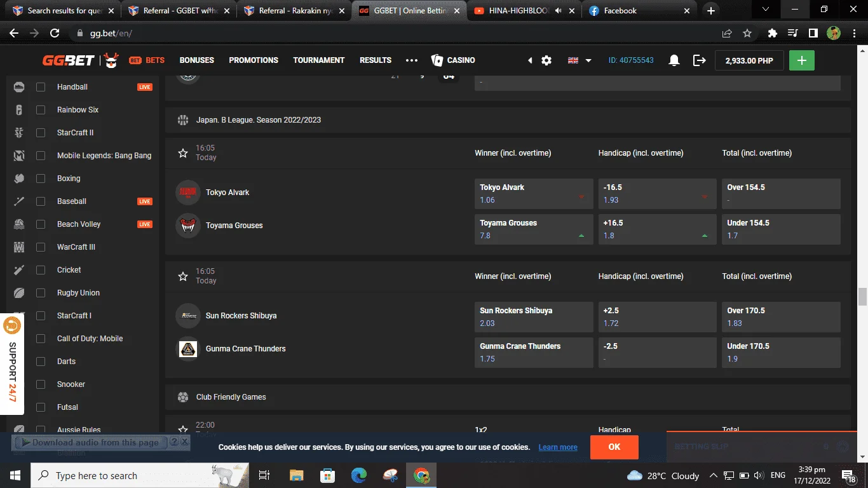Open the language flag dropdown
The image size is (868, 488).
pyautogui.click(x=580, y=60)
